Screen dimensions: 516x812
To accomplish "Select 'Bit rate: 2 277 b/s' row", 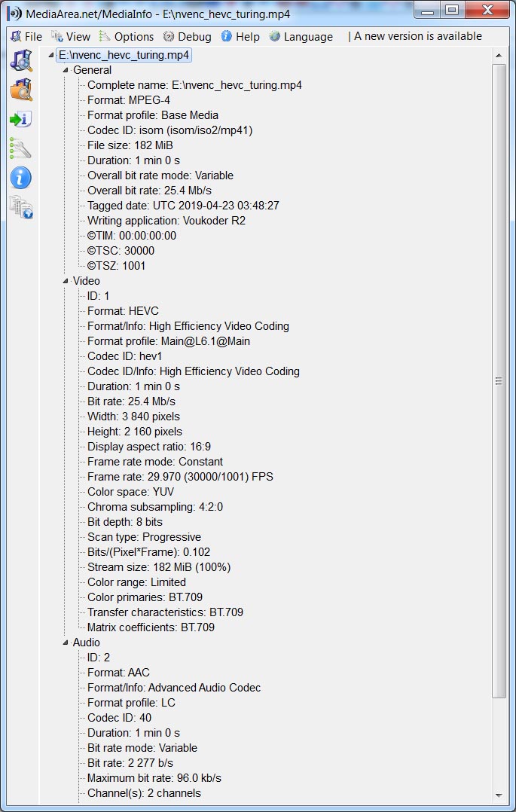I will tap(130, 762).
